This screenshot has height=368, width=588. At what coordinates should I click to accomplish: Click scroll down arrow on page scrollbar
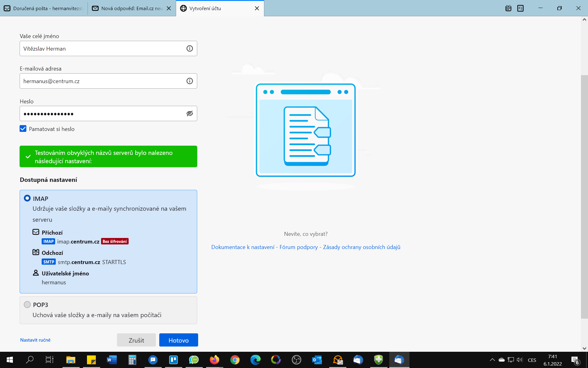(x=584, y=348)
